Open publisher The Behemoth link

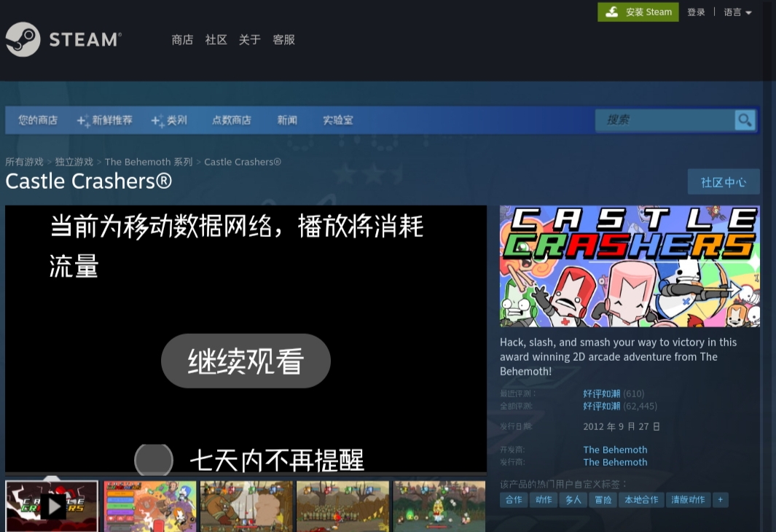coord(615,462)
